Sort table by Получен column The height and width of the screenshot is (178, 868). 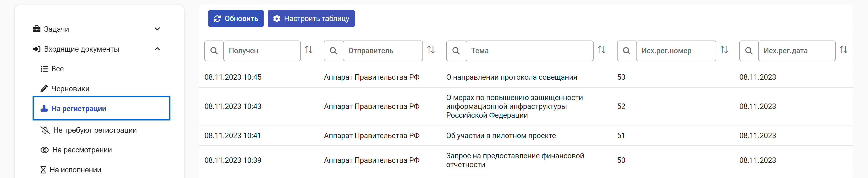click(x=309, y=50)
